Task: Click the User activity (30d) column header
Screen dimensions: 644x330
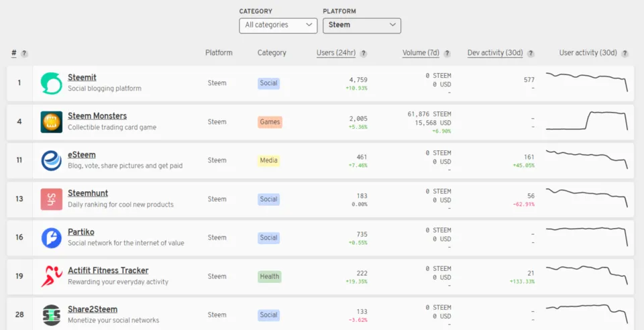Action: [x=588, y=53]
